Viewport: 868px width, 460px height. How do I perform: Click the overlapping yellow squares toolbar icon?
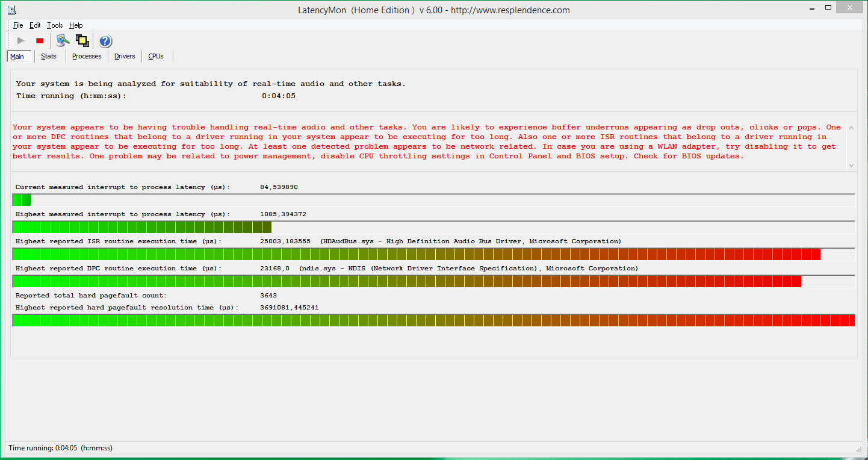[82, 41]
